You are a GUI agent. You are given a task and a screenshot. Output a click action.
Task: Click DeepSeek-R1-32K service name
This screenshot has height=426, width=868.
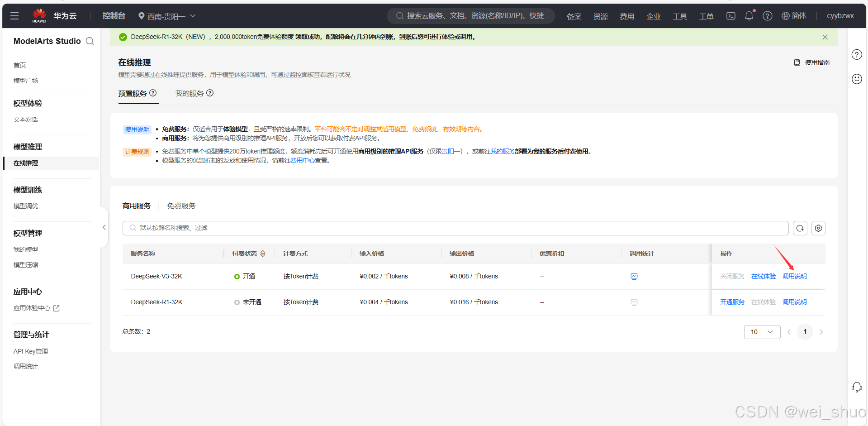click(x=157, y=302)
